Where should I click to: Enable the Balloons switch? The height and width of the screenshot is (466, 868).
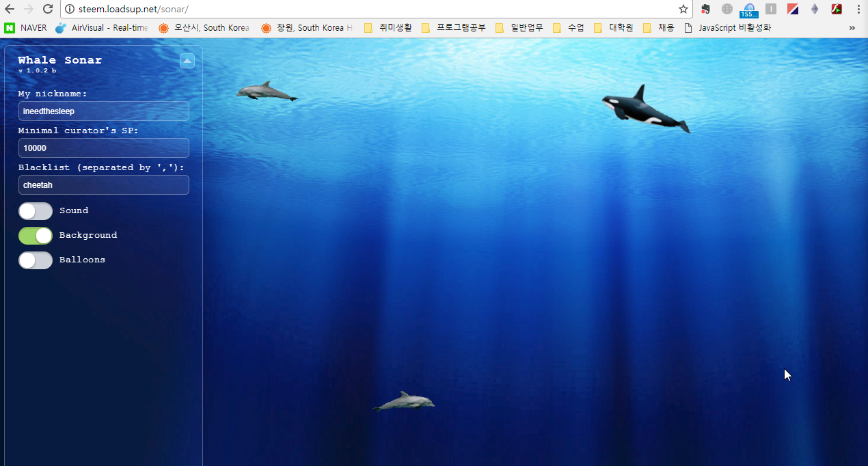[x=36, y=260]
